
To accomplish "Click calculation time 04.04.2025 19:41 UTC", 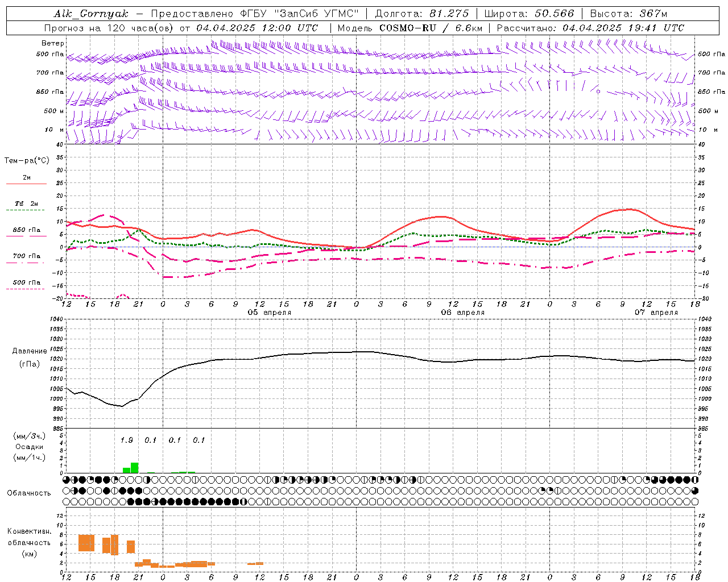I will pos(623,28).
